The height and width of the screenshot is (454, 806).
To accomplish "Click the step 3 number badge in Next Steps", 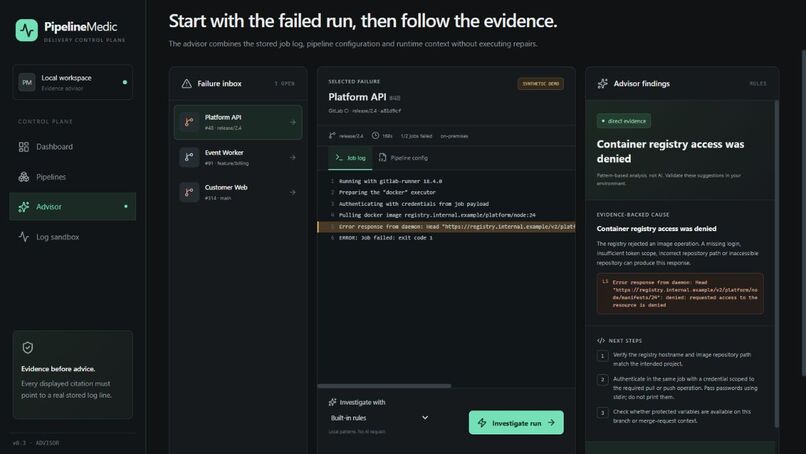I will click(x=602, y=413).
